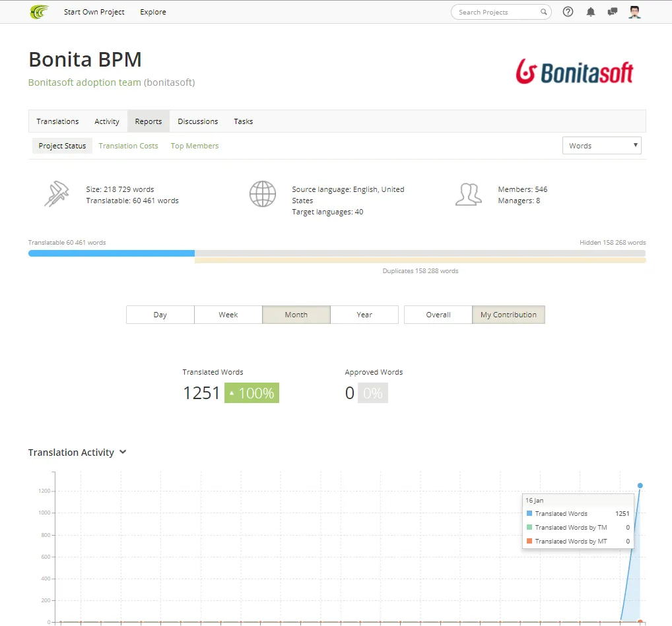Select Project Status sub-tab

pos(62,146)
